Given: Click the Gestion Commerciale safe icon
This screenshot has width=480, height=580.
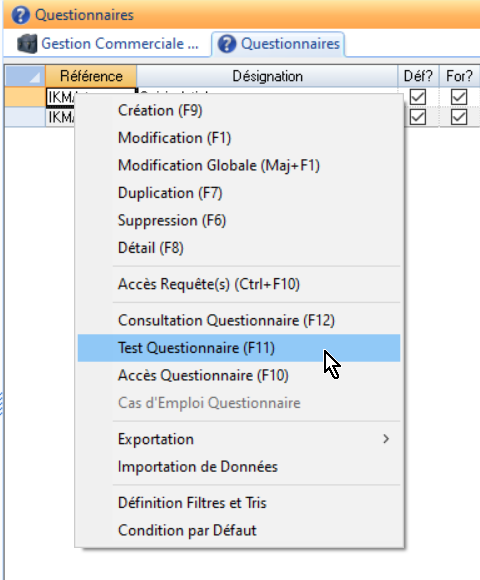Looking at the screenshot, I should pyautogui.click(x=27, y=44).
